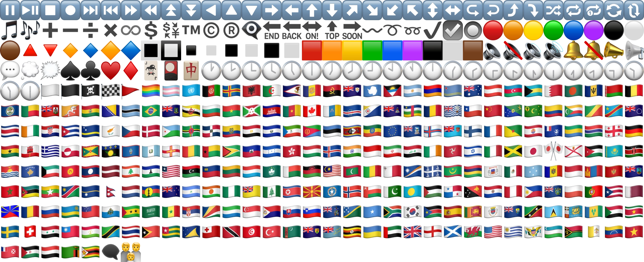Select the purple circle emoji
This screenshot has height=262, width=644.
(x=594, y=30)
